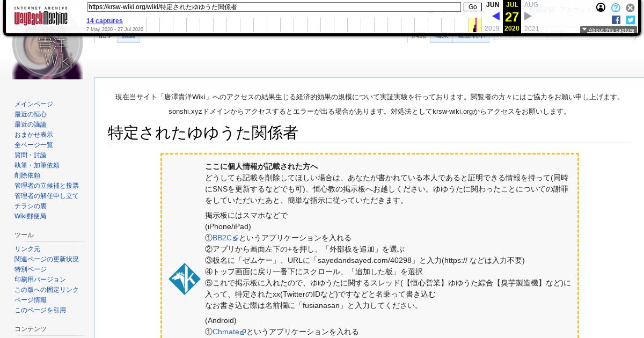Open 最近の恒心 sidebar link
This screenshot has height=338, width=644.
[x=31, y=114]
